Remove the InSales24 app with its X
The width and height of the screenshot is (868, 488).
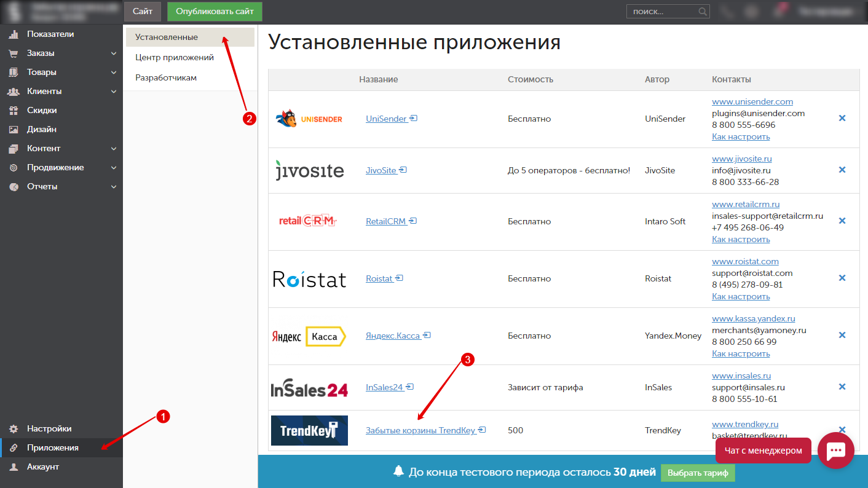pos(842,387)
